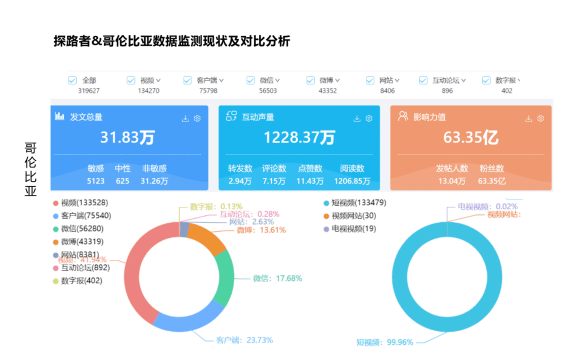
Task: Uncheck the 客户端 source checkbox
Action: (187, 80)
